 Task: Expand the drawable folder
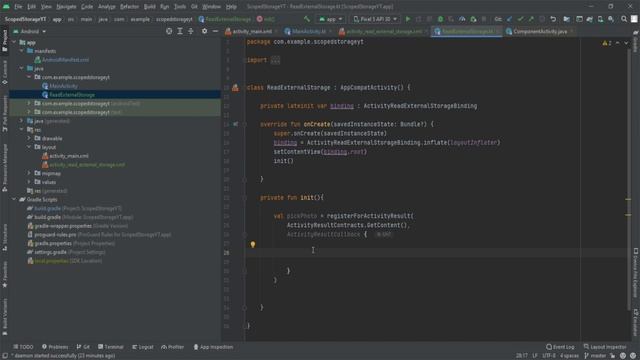click(x=29, y=138)
